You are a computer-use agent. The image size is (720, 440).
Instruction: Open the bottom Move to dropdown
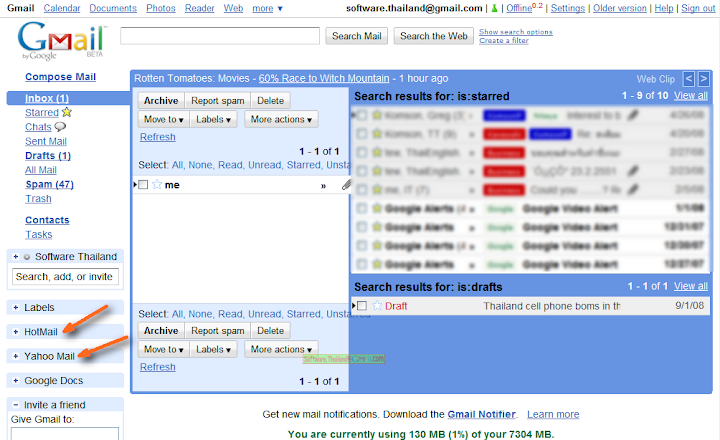click(163, 350)
